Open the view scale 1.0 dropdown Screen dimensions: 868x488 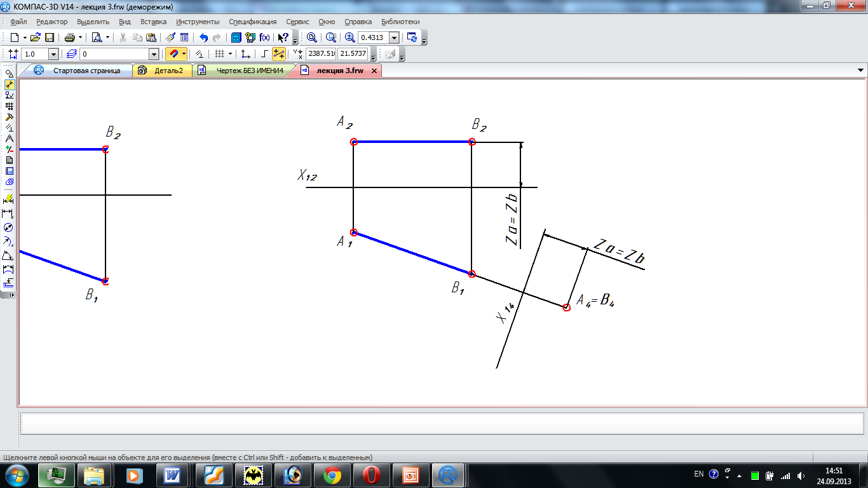53,55
